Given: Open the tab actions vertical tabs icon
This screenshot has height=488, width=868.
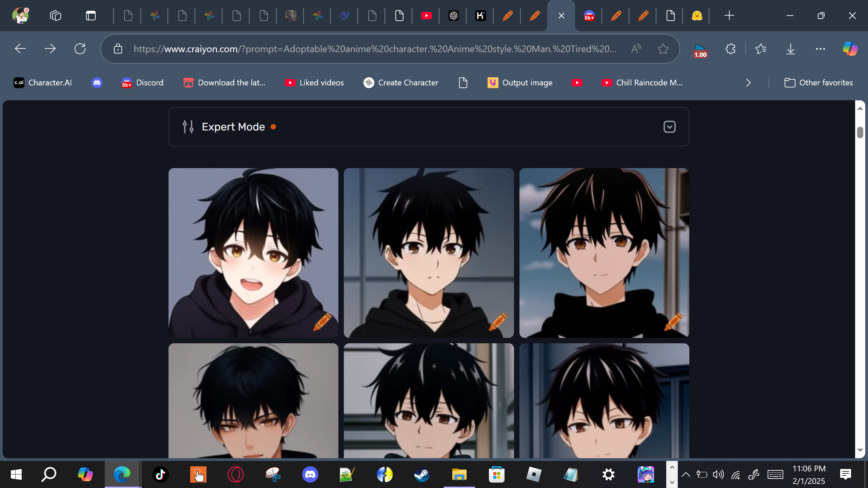Looking at the screenshot, I should coord(91,16).
